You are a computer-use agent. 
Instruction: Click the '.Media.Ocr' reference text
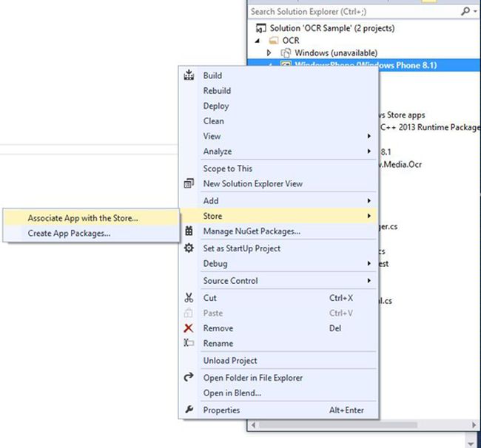(x=400, y=165)
